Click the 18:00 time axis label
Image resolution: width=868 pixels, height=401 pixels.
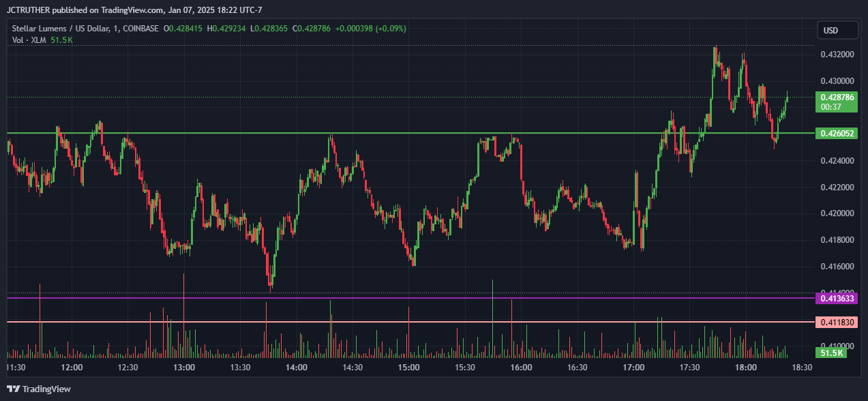click(x=746, y=367)
